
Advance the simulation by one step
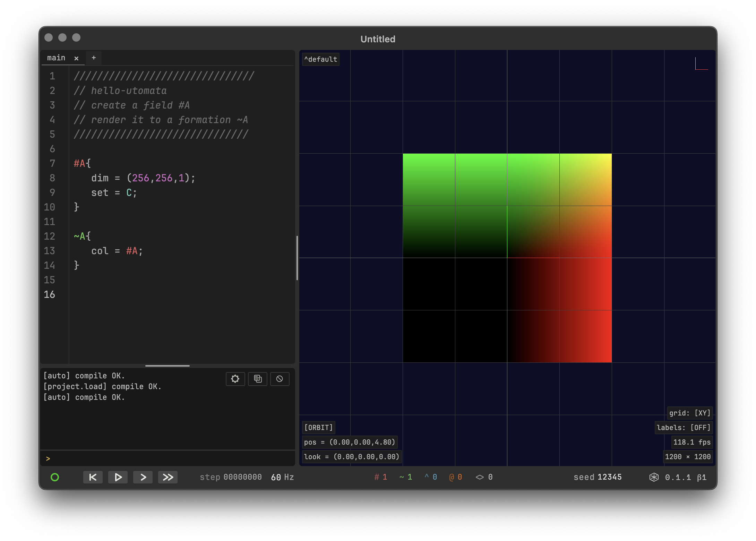(x=143, y=477)
